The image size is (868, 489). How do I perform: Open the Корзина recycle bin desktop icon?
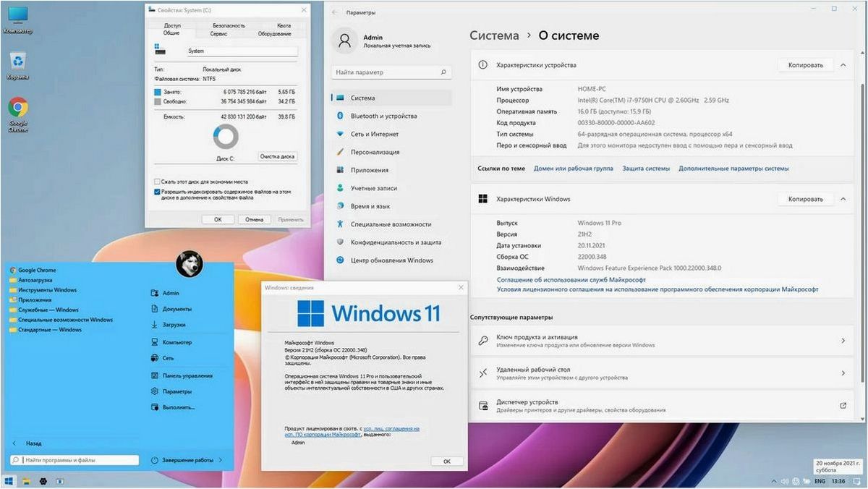click(18, 65)
